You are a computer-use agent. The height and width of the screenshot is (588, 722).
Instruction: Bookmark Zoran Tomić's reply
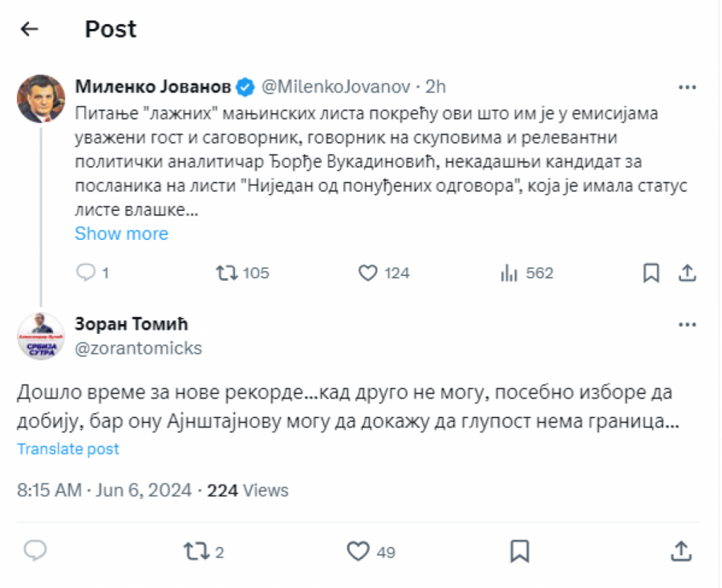tap(521, 551)
